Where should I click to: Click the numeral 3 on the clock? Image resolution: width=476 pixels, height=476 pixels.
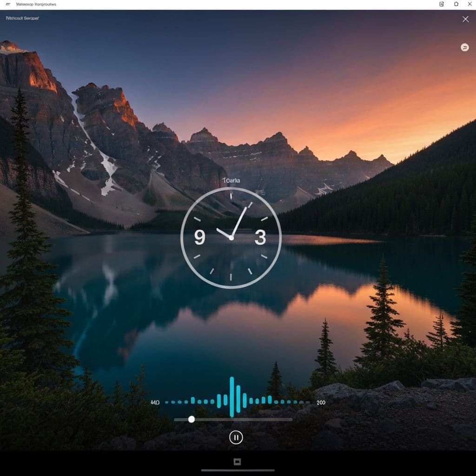point(260,238)
